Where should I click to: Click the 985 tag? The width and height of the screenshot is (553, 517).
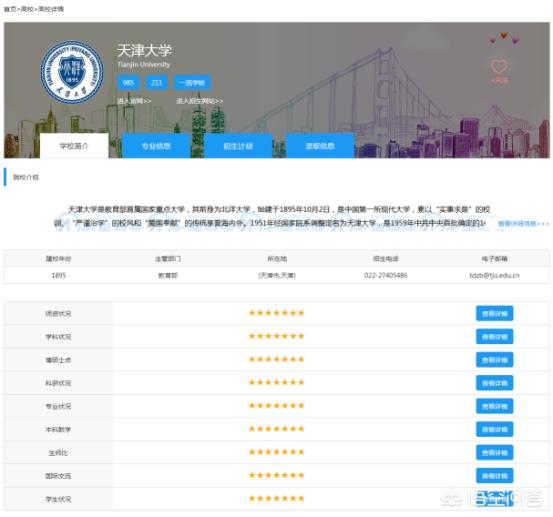128,83
